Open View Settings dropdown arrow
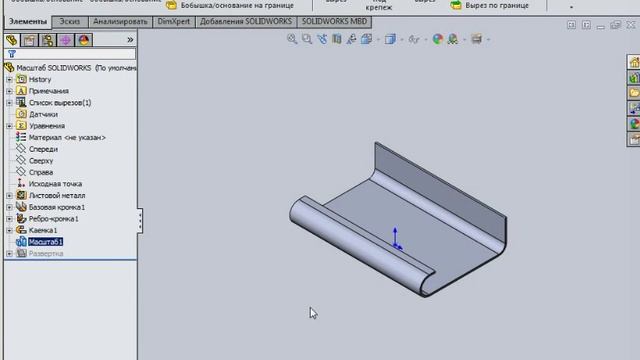 [488, 40]
